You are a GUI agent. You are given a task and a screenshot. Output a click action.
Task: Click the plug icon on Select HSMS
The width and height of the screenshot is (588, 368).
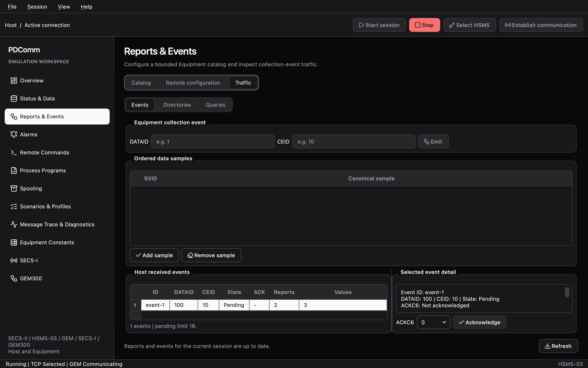(452, 25)
